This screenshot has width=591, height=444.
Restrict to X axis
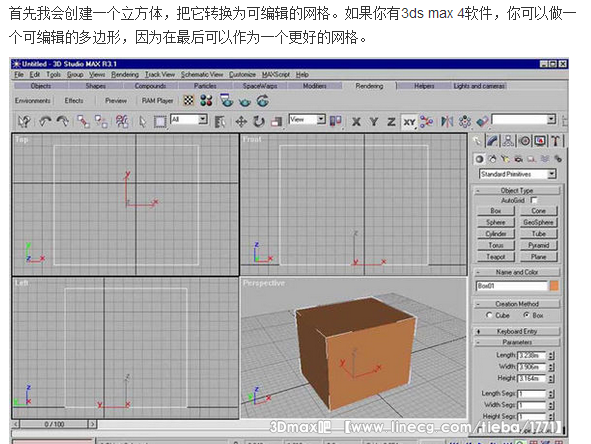[356, 121]
